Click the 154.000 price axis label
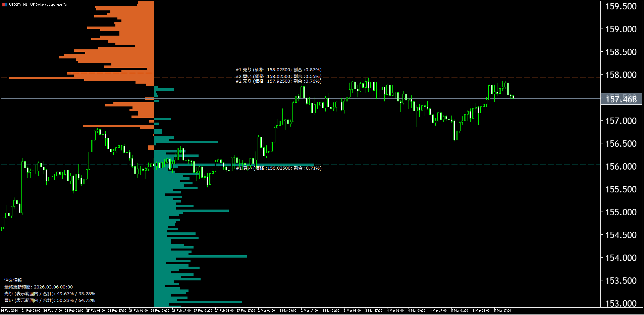Viewport: 644px width, 315px height. point(621,258)
